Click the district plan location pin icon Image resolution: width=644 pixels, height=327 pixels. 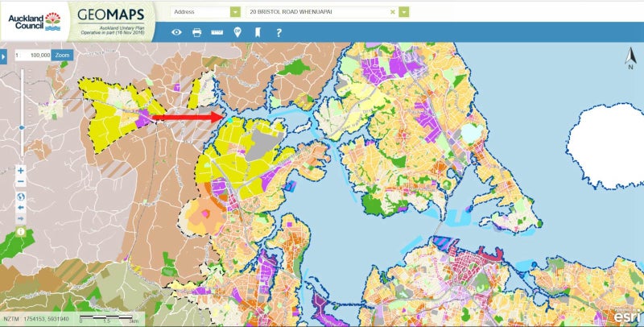(237, 32)
